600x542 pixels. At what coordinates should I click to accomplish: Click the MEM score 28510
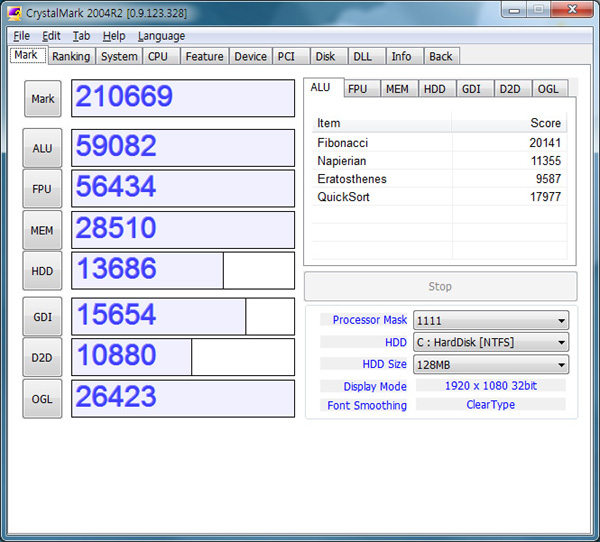[x=183, y=230]
